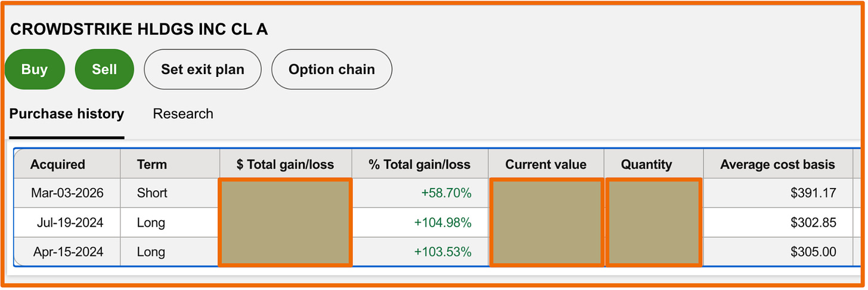868x290 pixels.
Task: Click the $ Total gain/loss column header
Action: 285,165
